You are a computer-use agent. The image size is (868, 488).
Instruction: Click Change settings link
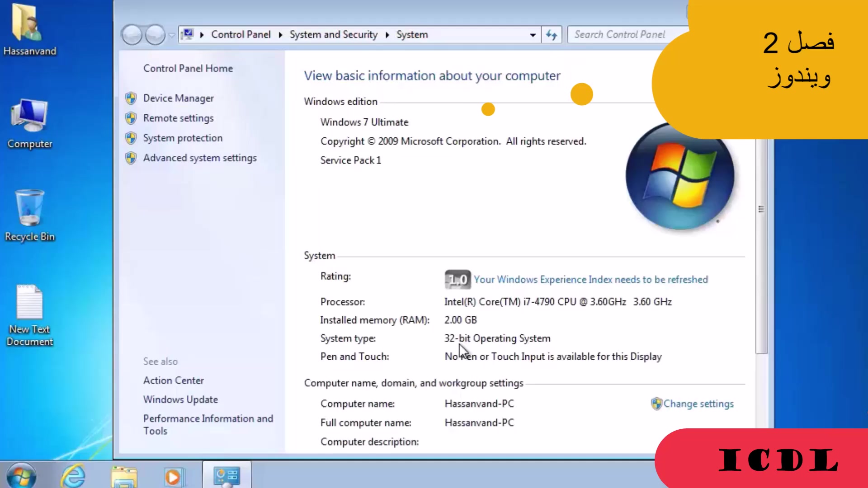point(698,404)
